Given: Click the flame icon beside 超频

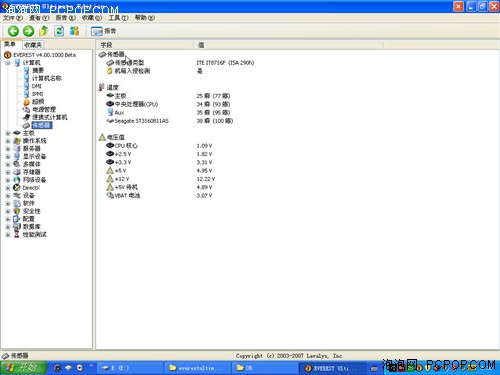Looking at the screenshot, I should (x=27, y=102).
